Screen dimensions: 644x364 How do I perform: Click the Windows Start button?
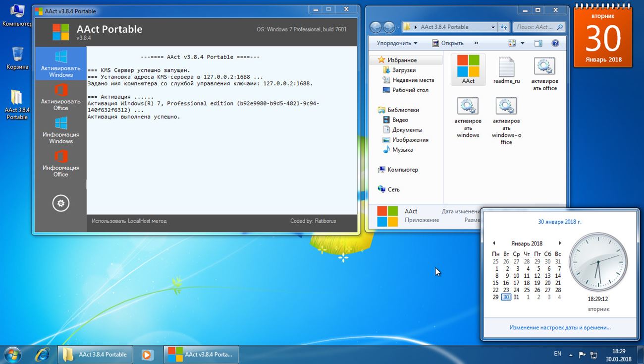click(x=12, y=354)
